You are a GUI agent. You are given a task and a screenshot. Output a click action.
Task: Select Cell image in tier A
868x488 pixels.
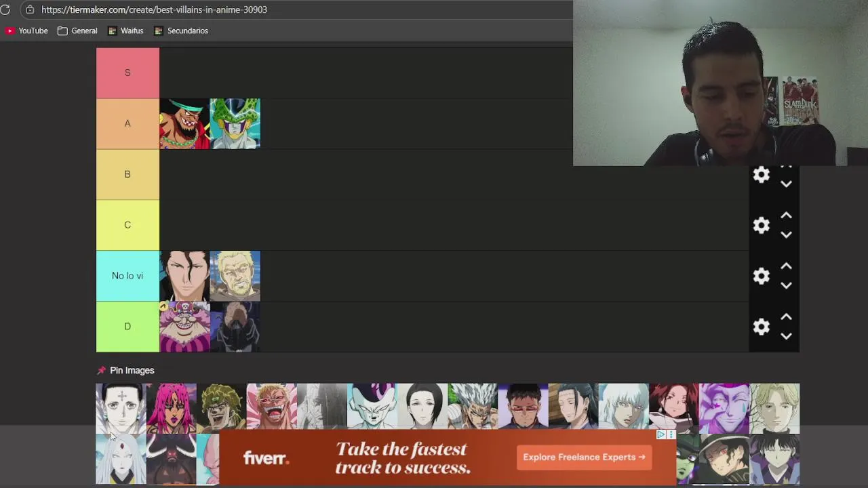(x=235, y=123)
